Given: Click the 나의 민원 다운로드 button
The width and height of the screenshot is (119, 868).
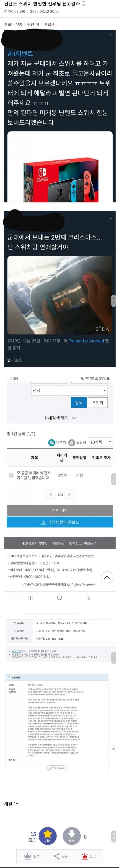Looking at the screenshot, I should point(60,522).
